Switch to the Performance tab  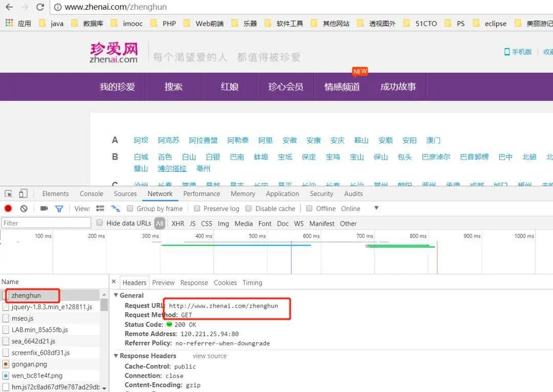202,193
